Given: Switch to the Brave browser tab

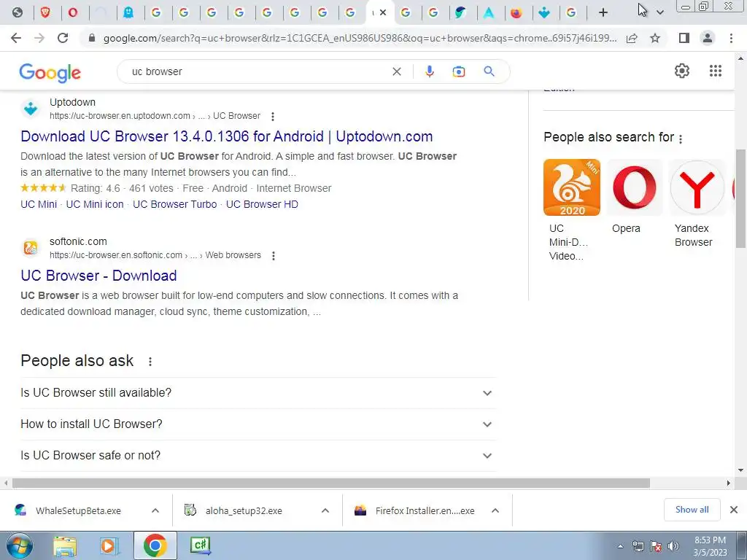Looking at the screenshot, I should click(x=45, y=12).
